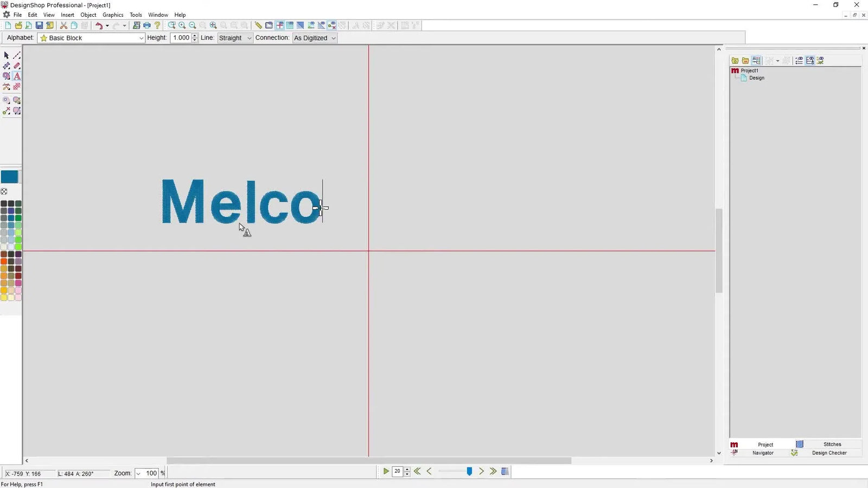This screenshot has height=488, width=868.
Task: Toggle the grid display toolbar button
Action: pyautogui.click(x=290, y=25)
